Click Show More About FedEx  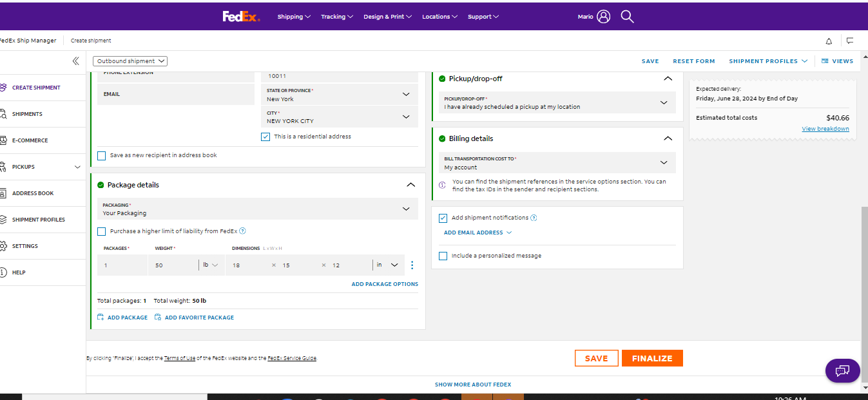click(x=473, y=385)
